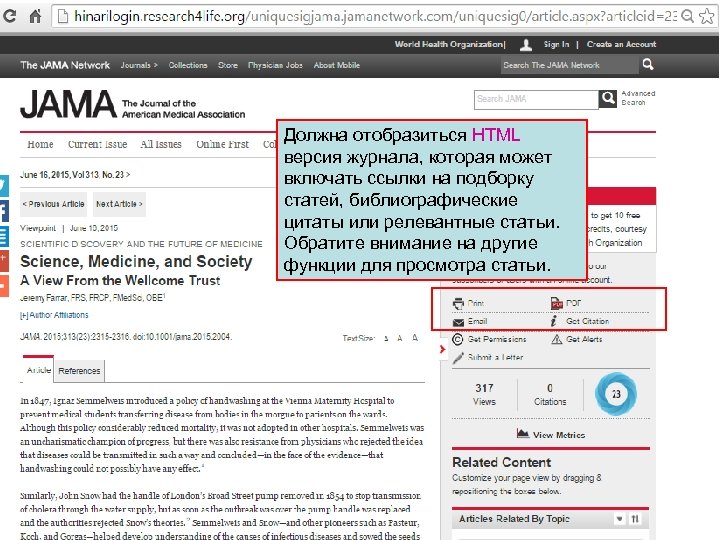Click inside the Search JAMA field
Viewport: 720px width, 540px height.
point(536,99)
